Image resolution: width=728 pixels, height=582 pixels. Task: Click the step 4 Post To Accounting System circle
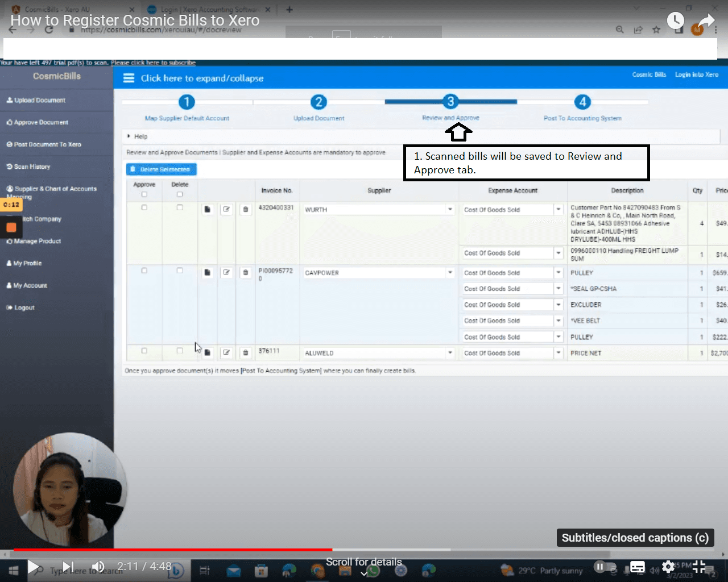582,102
